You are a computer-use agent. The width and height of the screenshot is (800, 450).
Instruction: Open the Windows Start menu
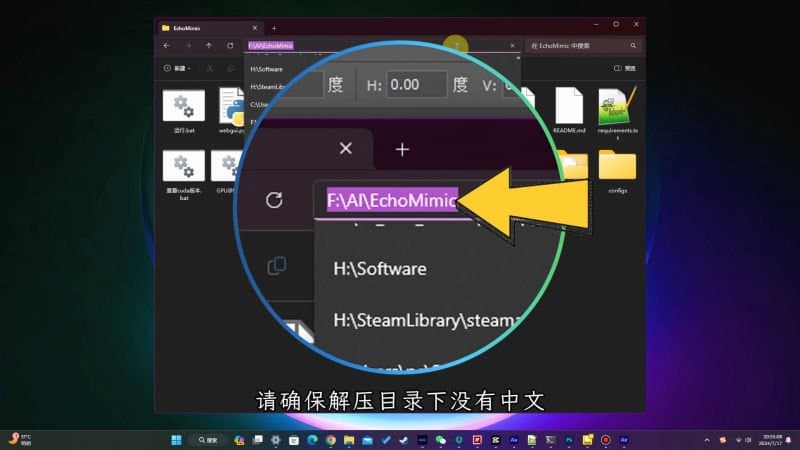point(177,440)
